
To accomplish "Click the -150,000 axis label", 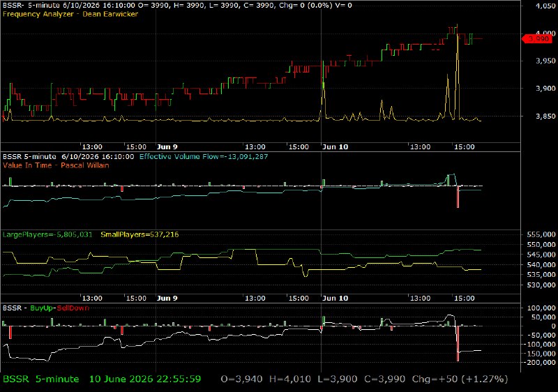I will point(539,354).
